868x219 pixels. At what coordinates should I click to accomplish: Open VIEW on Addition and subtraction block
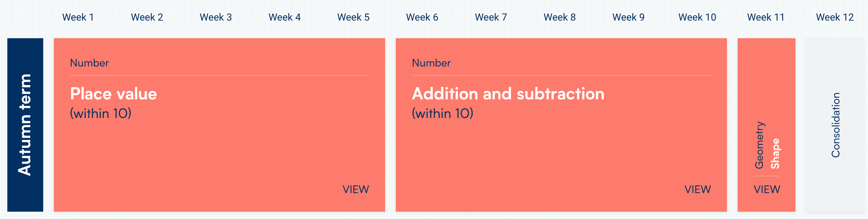pos(697,189)
